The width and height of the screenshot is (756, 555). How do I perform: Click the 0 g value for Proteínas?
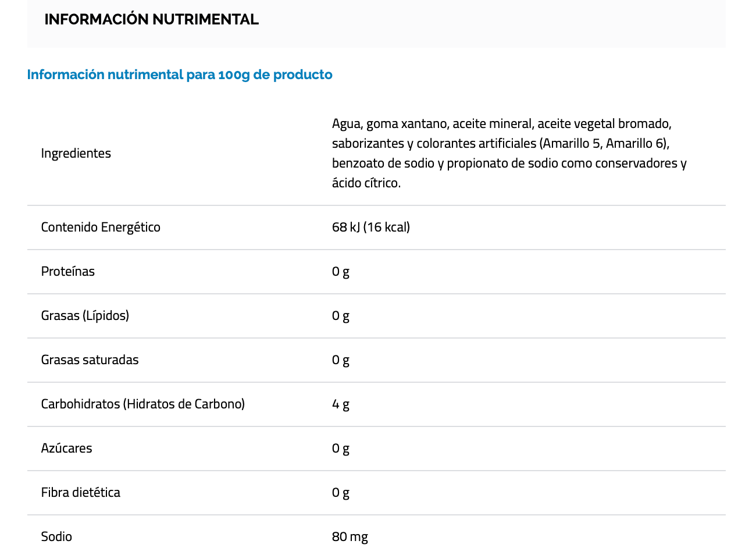341,271
